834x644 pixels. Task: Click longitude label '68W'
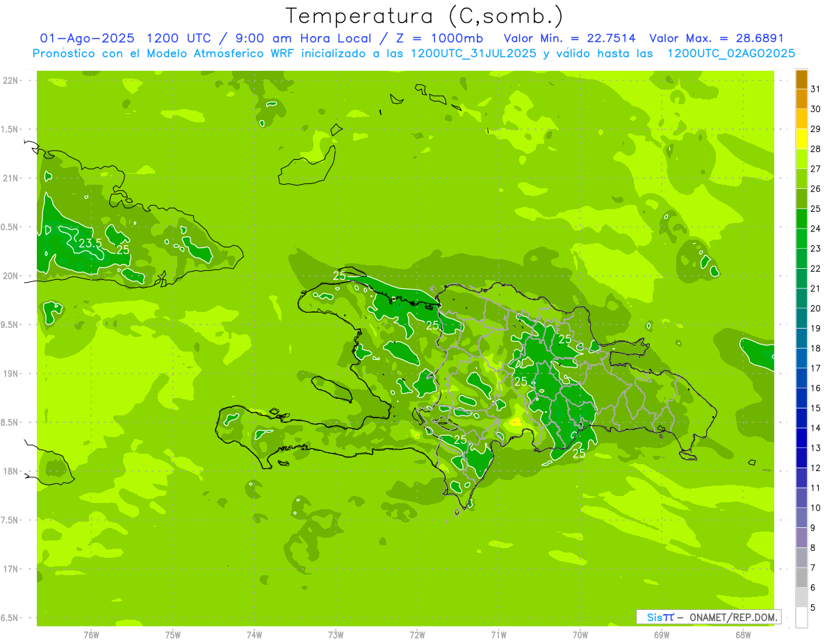743,635
